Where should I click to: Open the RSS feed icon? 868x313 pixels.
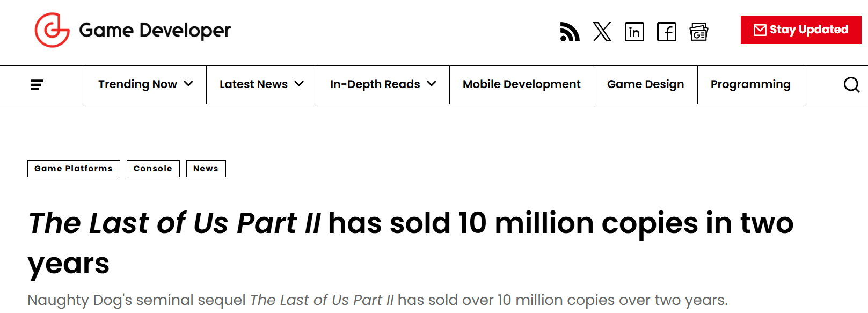[570, 32]
